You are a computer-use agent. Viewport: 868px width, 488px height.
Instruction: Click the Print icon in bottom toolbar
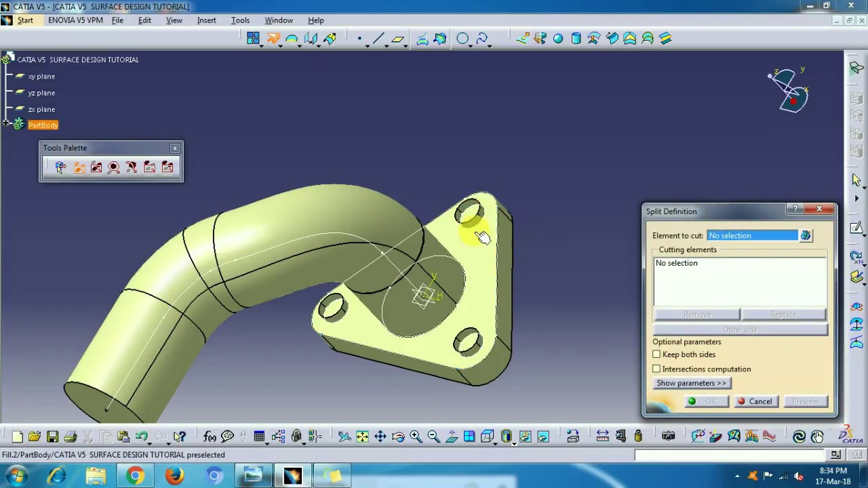click(70, 437)
